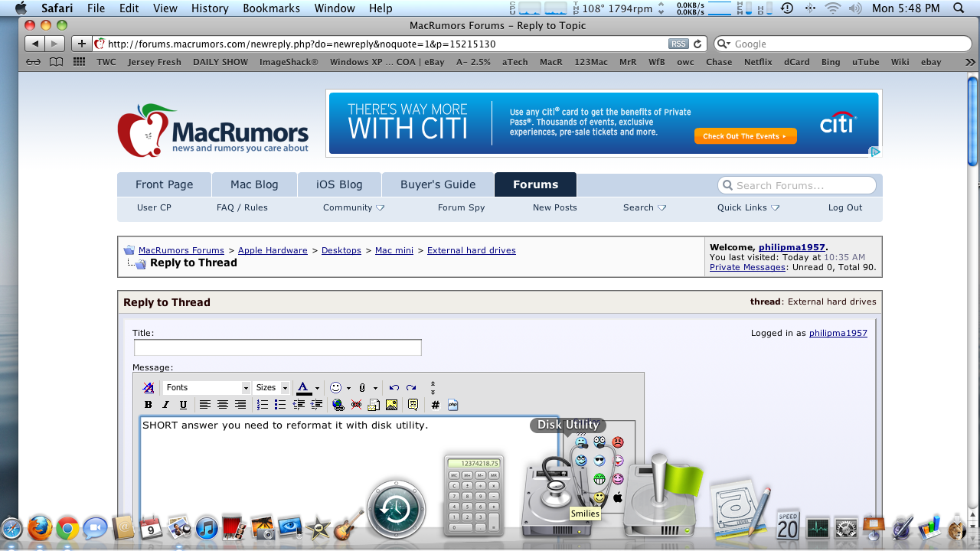Expand the Quick Links menu

point(748,207)
